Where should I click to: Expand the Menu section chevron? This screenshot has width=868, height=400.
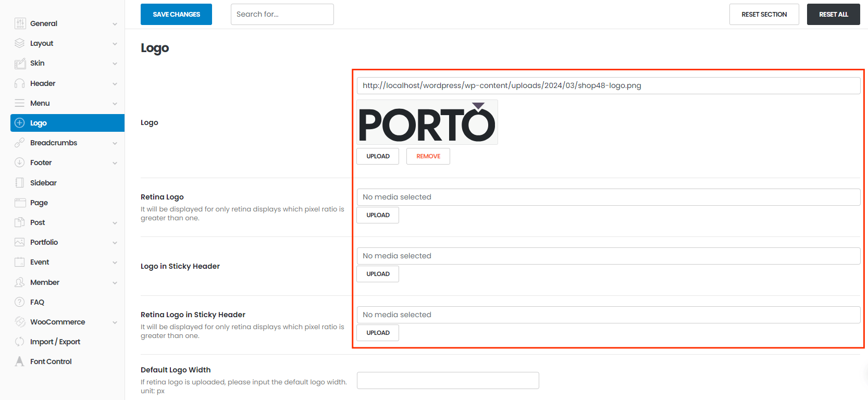click(115, 104)
